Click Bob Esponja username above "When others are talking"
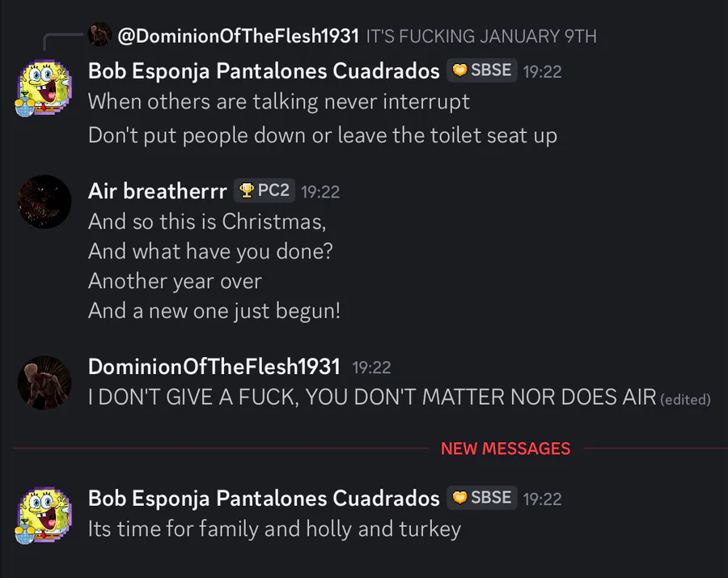 pyautogui.click(x=264, y=70)
